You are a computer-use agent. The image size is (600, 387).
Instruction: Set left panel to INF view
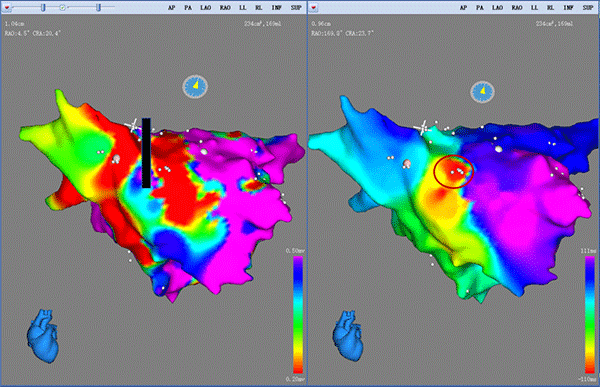[276, 8]
